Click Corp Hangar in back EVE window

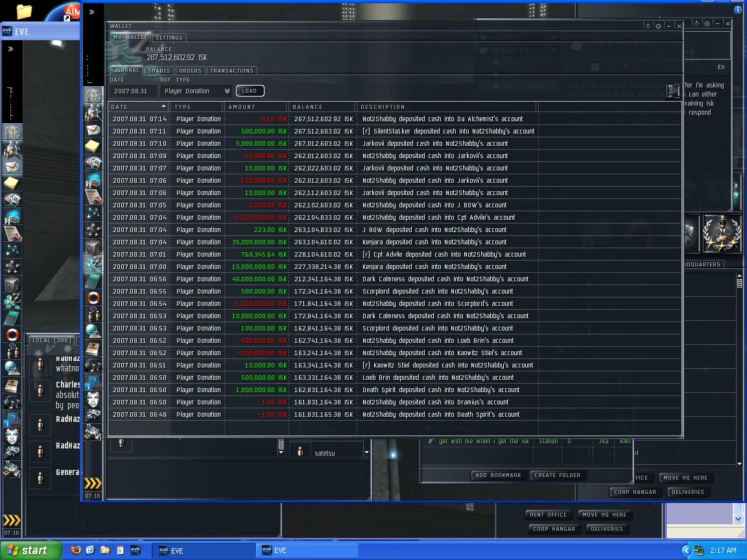point(554,529)
